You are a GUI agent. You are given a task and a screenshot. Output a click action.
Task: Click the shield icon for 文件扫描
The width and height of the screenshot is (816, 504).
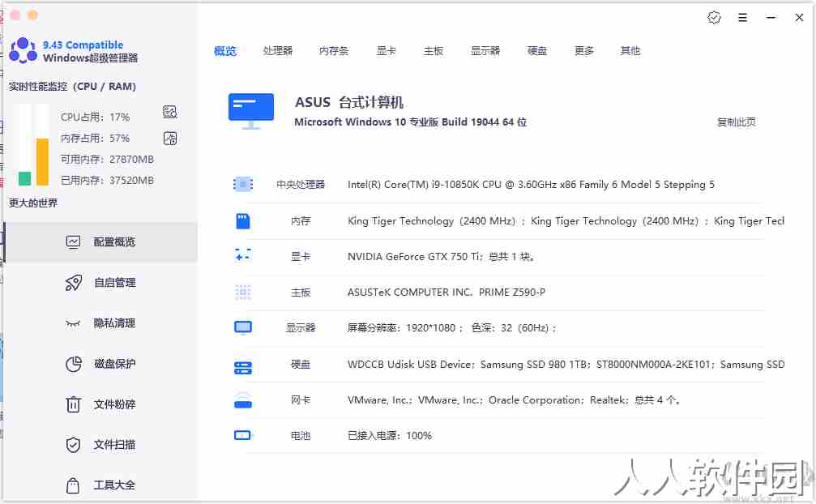(74, 445)
